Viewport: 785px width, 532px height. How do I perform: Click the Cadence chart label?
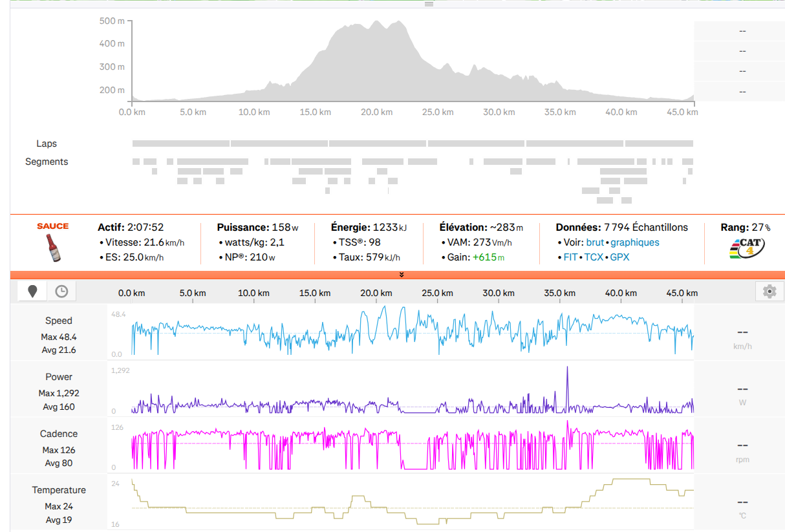click(x=59, y=434)
